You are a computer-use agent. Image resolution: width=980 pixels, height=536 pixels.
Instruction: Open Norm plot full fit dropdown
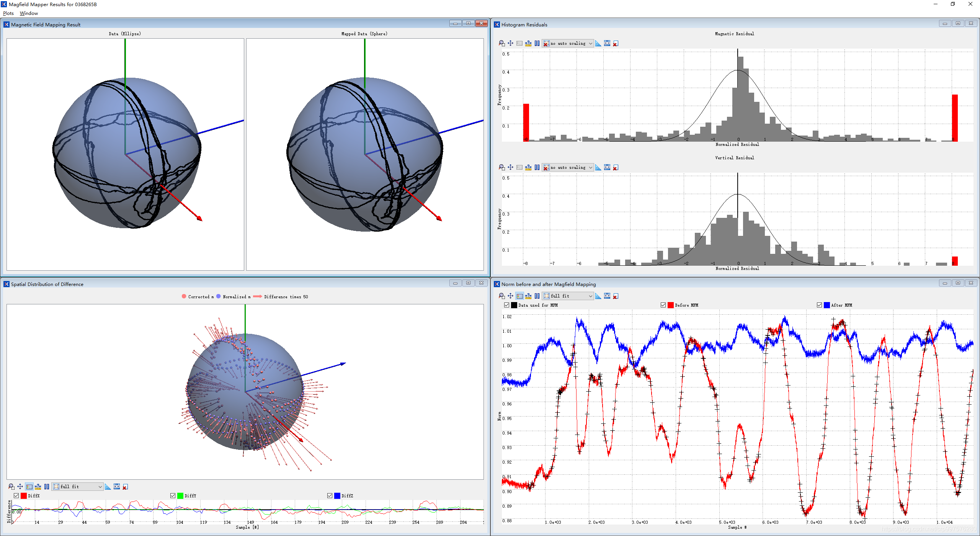coord(568,296)
